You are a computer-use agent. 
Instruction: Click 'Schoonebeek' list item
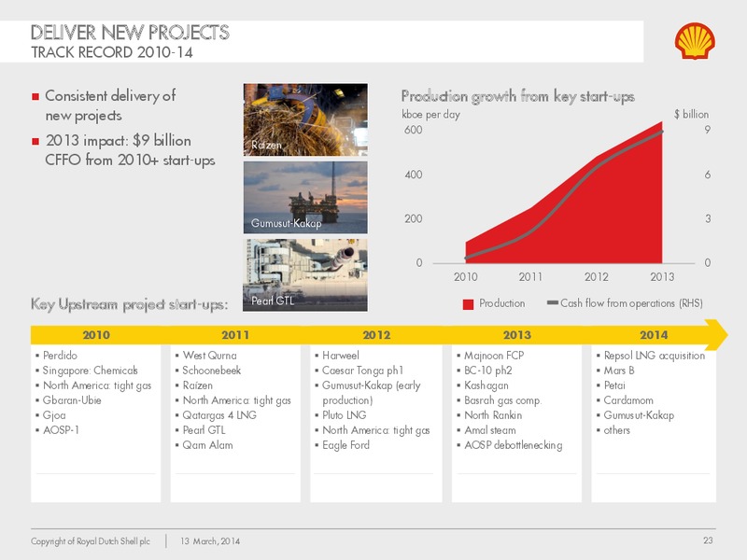coord(212,370)
